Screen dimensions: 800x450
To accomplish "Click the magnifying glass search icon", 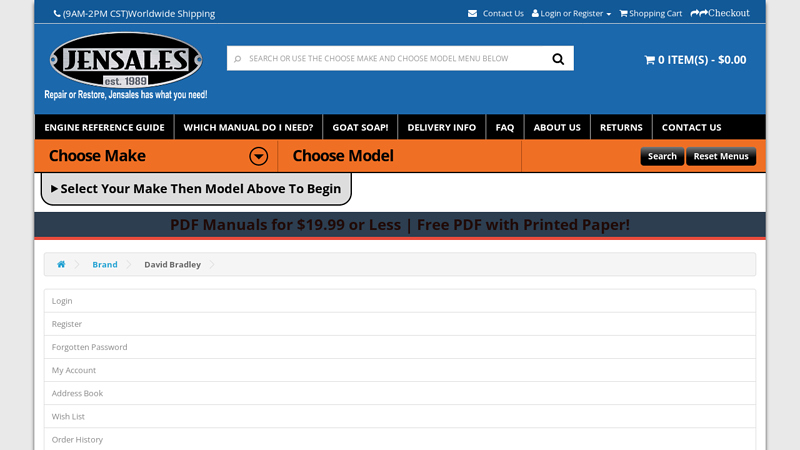I will [x=558, y=59].
